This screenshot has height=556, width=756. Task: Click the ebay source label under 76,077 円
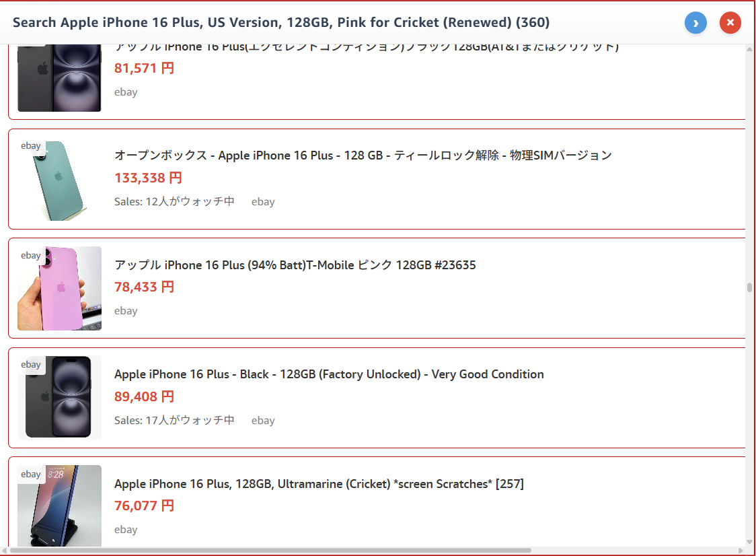coord(126,529)
